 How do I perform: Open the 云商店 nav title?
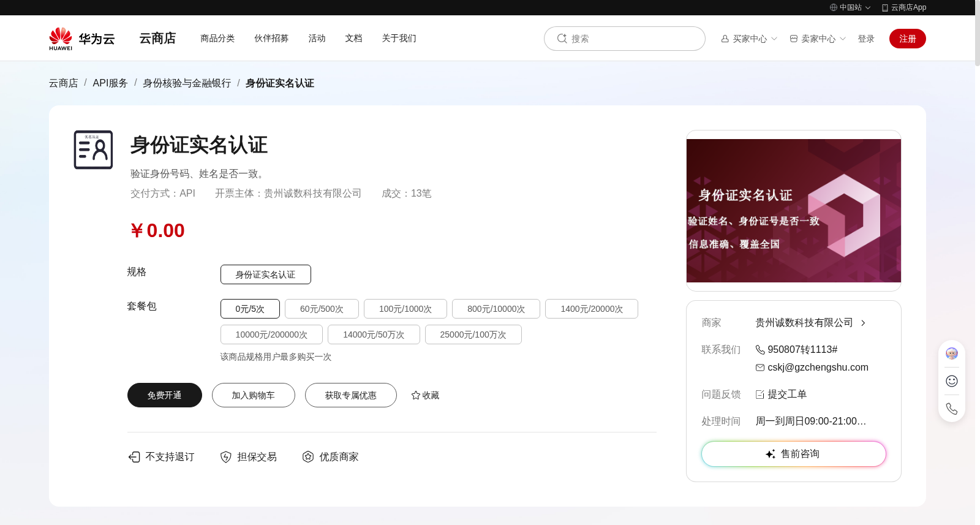[x=157, y=39]
